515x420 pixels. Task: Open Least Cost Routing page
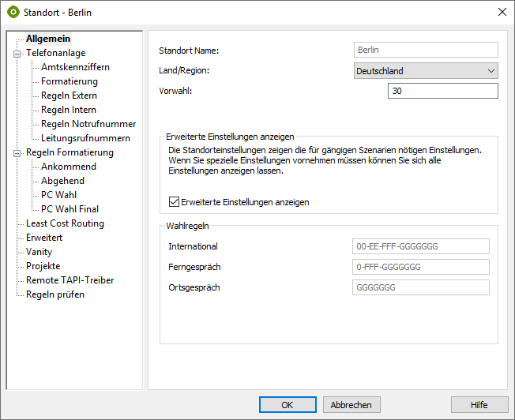(65, 223)
